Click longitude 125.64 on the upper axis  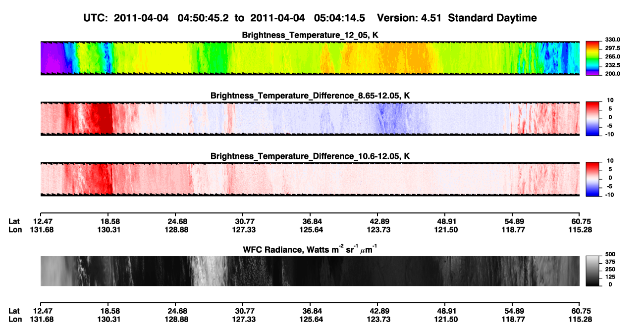coord(310,230)
